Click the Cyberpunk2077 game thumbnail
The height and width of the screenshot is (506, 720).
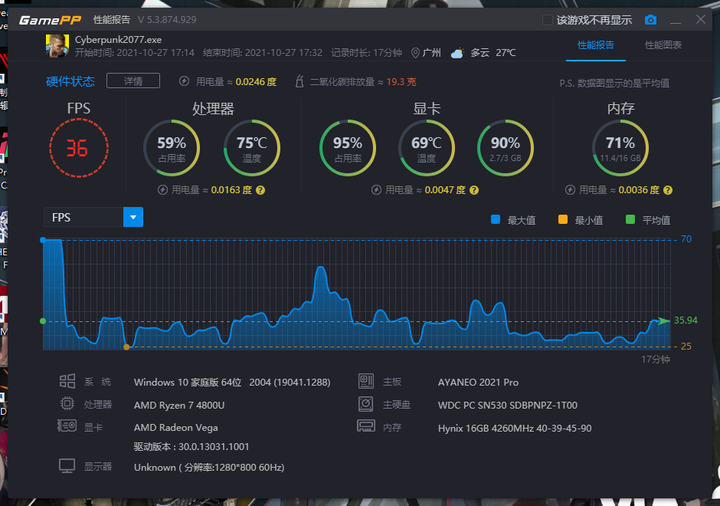coord(57,46)
